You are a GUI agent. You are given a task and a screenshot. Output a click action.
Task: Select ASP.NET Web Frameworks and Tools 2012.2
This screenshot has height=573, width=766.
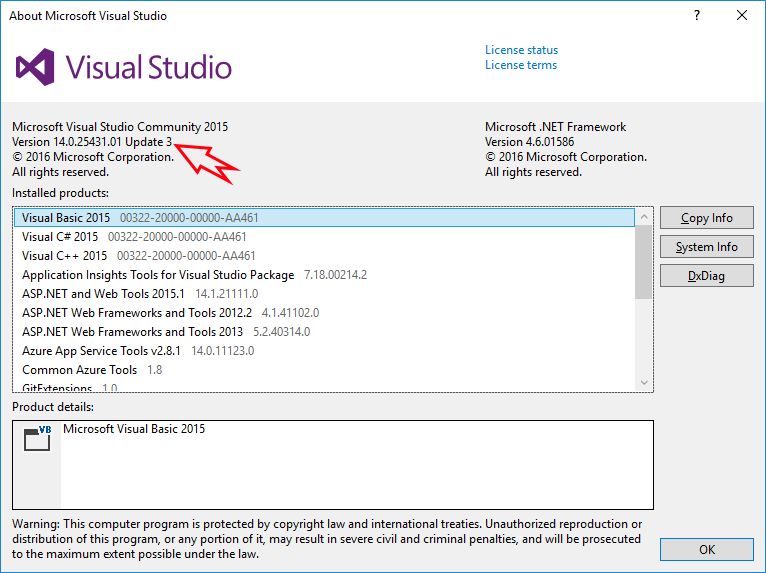coord(137,313)
